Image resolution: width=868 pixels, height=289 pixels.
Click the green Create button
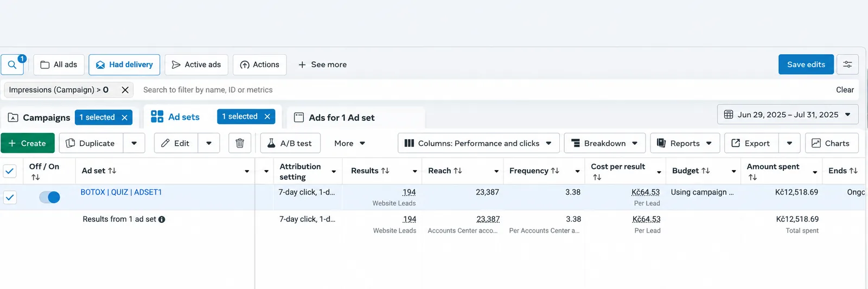point(28,143)
